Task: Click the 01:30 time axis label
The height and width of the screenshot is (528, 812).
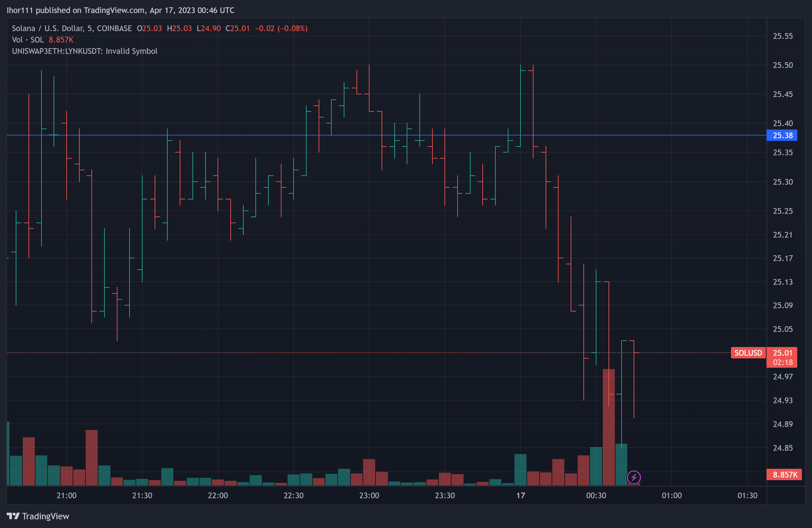Action: pos(747,495)
